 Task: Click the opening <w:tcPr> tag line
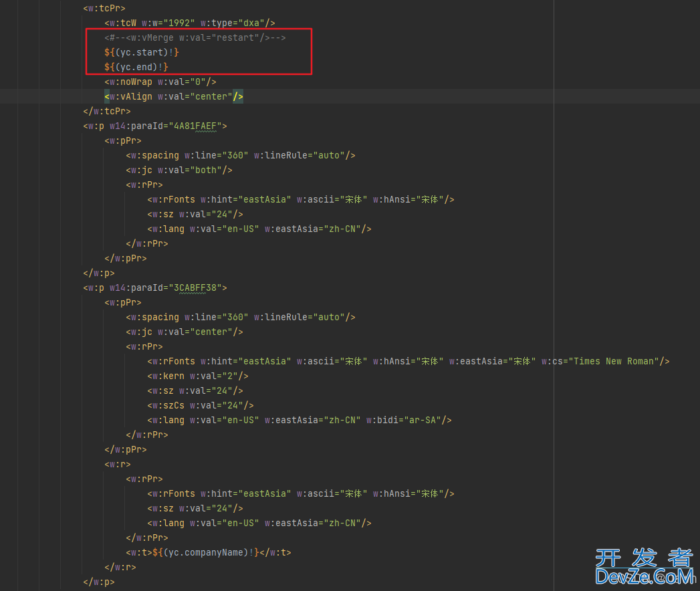pyautogui.click(x=104, y=8)
